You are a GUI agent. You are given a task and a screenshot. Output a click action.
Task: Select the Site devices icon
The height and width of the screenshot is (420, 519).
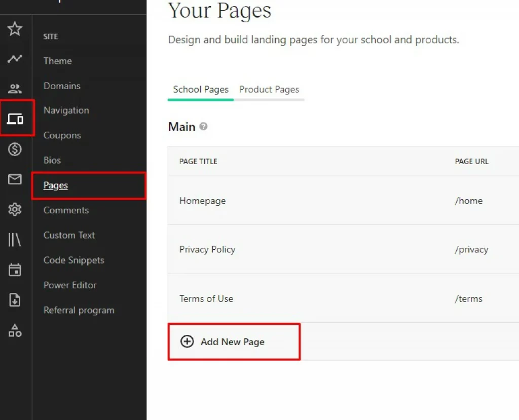tap(15, 119)
